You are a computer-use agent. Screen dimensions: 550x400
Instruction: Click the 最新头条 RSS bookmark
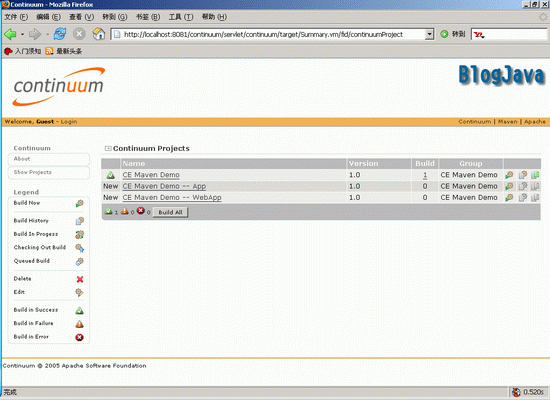coord(63,51)
